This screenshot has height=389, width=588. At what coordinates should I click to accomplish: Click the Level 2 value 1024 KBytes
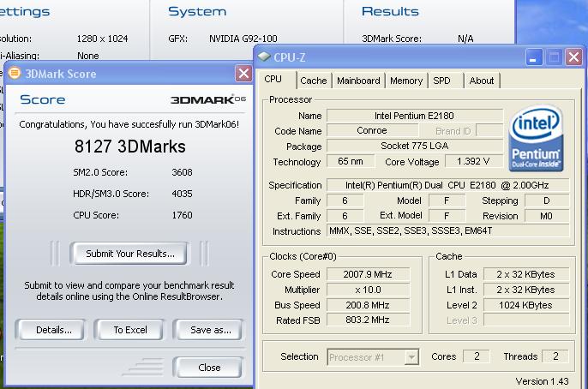525,305
